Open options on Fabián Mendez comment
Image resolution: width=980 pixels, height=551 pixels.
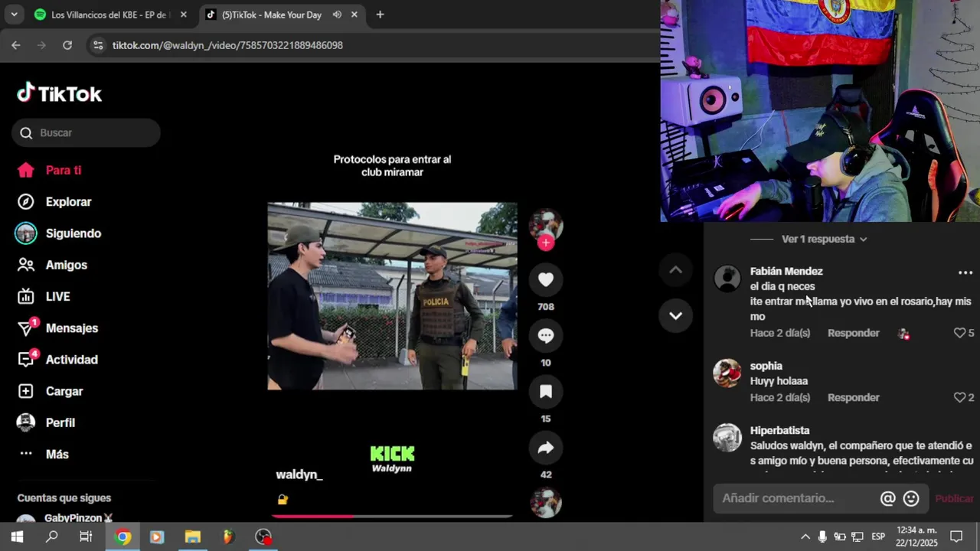pos(965,272)
